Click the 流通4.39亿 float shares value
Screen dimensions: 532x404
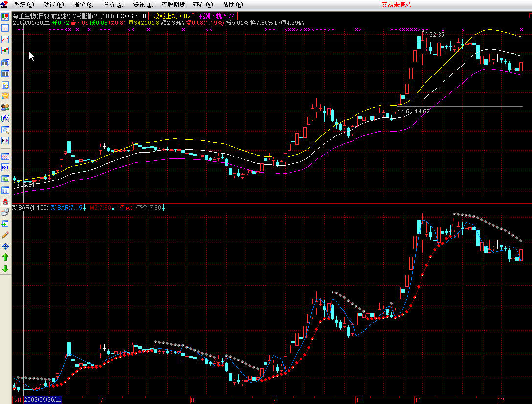click(x=289, y=23)
